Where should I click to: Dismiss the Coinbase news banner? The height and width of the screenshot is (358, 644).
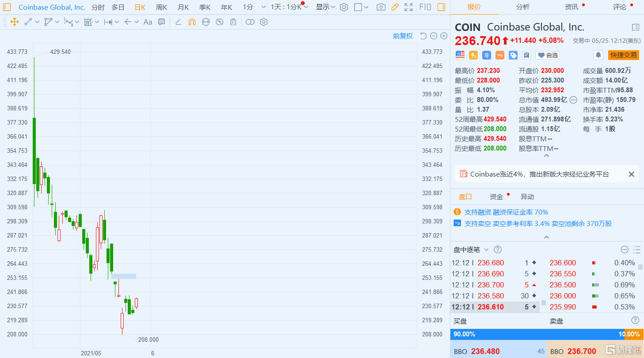[x=631, y=174]
